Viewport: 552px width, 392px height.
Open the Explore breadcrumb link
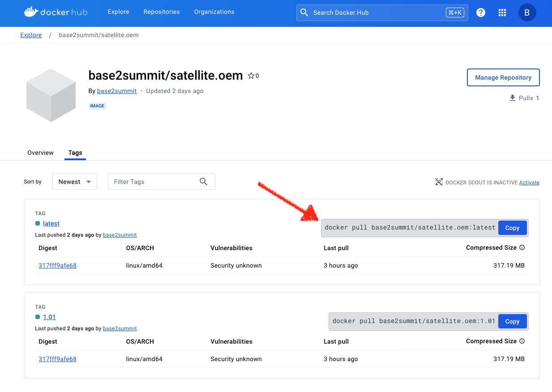pos(31,35)
